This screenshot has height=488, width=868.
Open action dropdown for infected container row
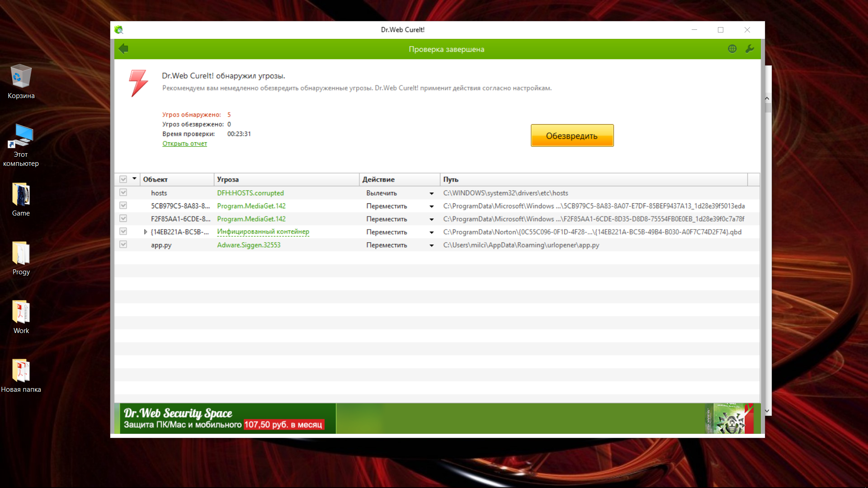click(x=432, y=233)
